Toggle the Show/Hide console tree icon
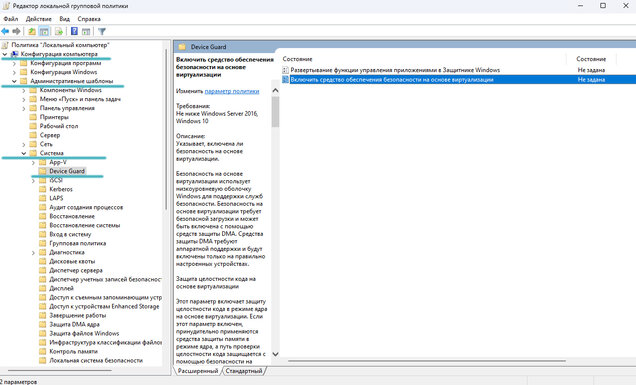 (x=44, y=31)
